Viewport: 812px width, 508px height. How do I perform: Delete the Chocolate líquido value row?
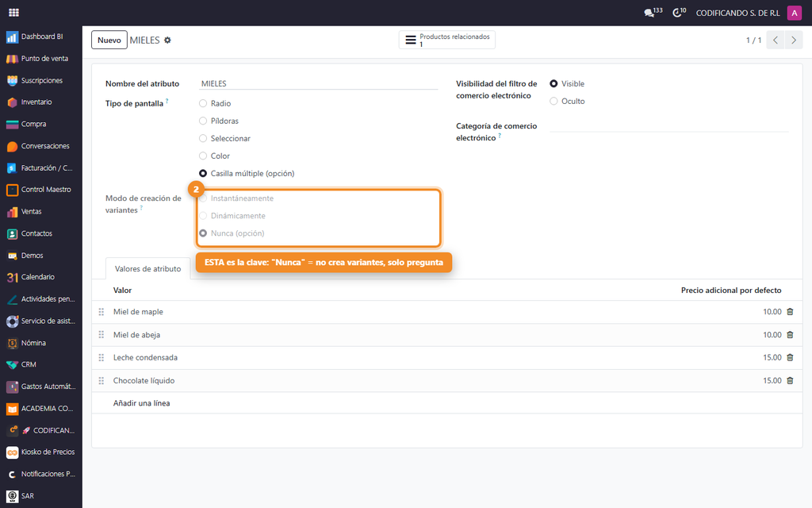point(790,380)
